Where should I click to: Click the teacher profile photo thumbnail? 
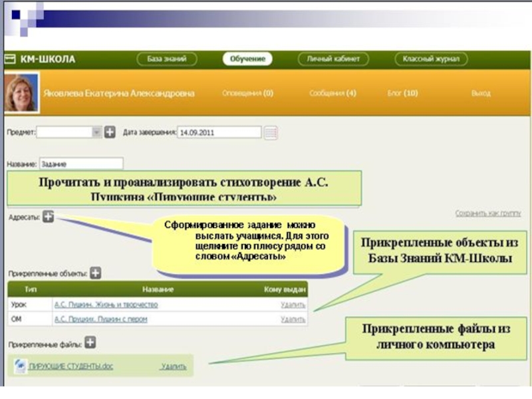21,92
